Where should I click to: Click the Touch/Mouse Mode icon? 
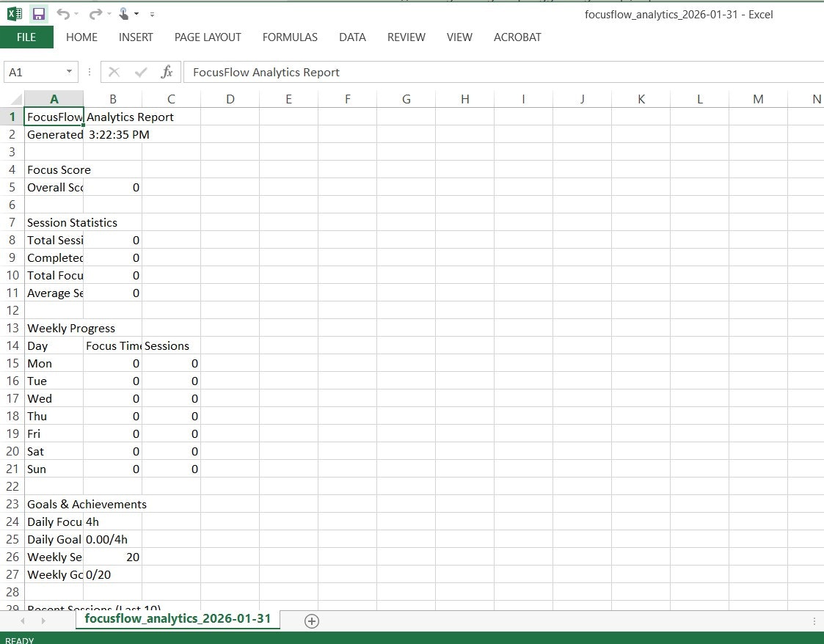[x=123, y=14]
